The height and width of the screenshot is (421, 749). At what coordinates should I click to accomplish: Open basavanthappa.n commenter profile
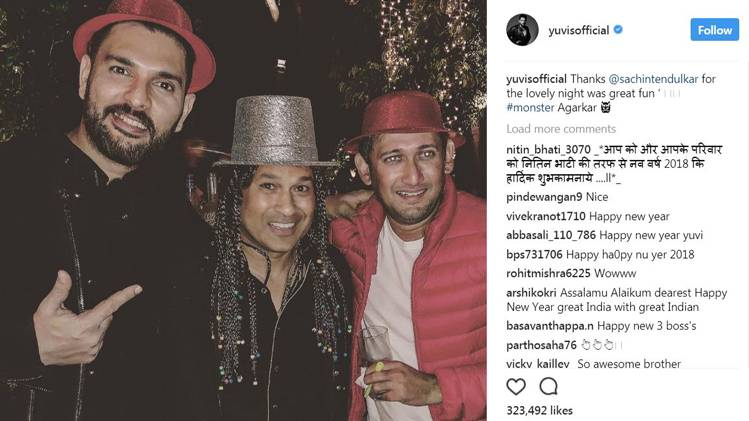[550, 326]
